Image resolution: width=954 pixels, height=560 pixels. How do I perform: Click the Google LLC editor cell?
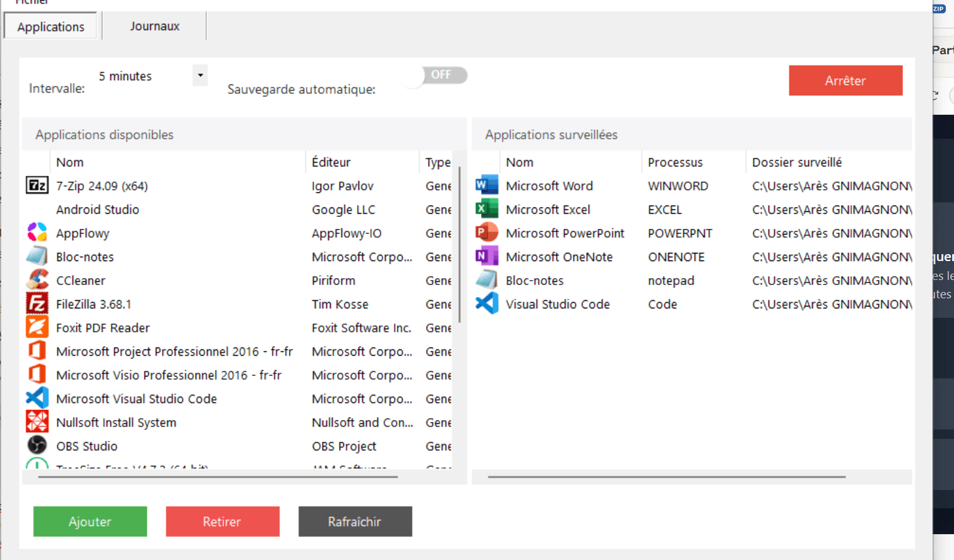click(x=343, y=209)
